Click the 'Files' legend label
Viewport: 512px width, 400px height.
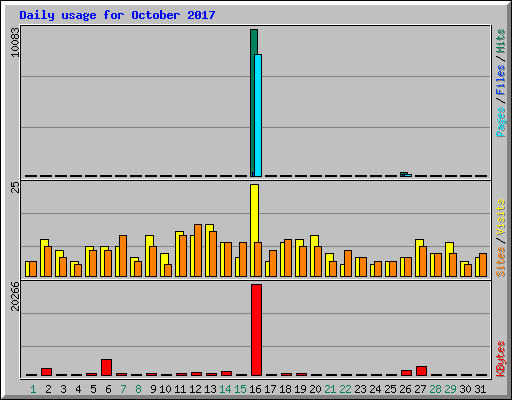[501, 79]
